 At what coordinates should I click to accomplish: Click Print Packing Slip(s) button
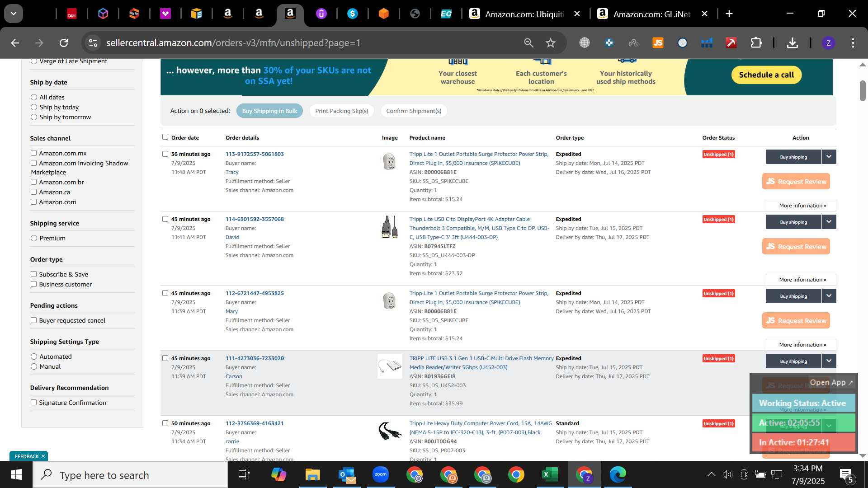point(341,111)
